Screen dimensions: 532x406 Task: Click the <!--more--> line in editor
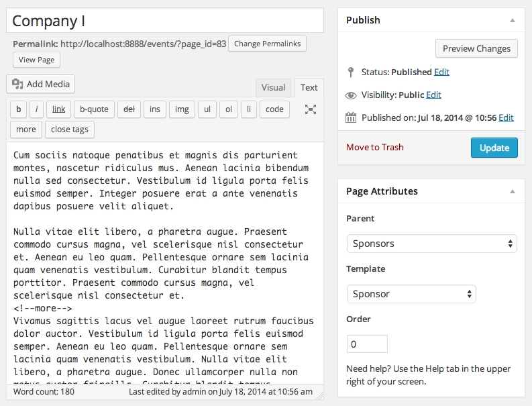pyautogui.click(x=43, y=308)
